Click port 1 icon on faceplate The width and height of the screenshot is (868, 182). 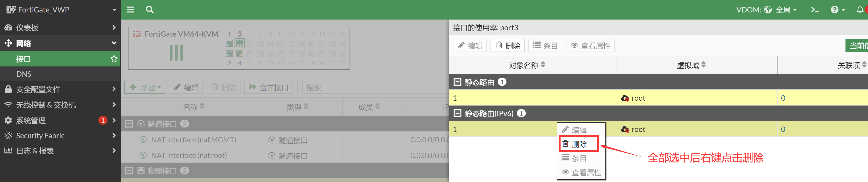click(229, 43)
